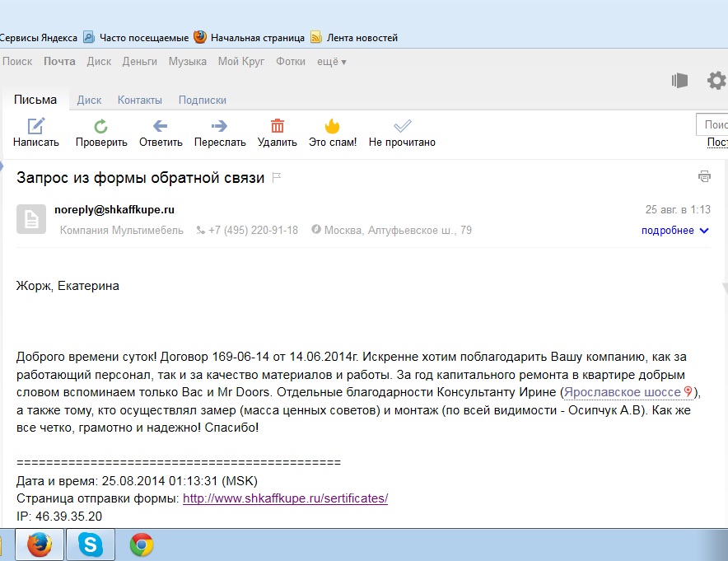Expand message details with подробнее
The width and height of the screenshot is (728, 561).
[674, 231]
